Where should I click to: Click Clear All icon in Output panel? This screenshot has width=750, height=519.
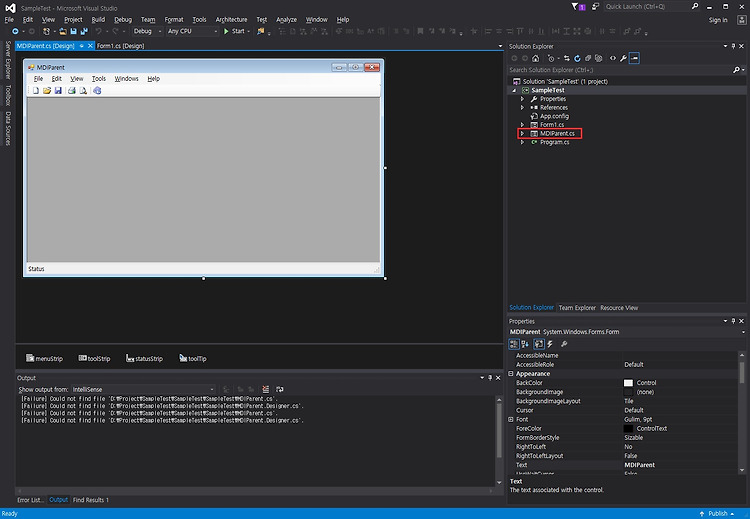click(x=265, y=389)
